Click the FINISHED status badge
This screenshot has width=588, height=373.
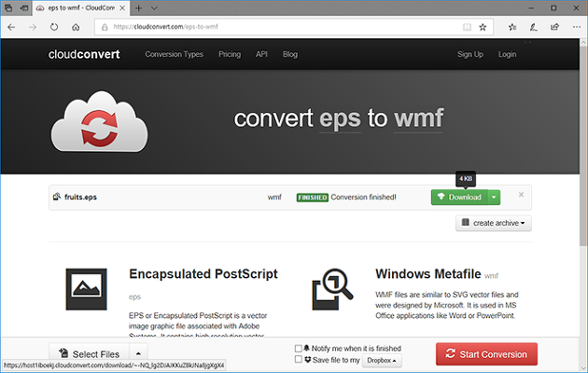[313, 198]
